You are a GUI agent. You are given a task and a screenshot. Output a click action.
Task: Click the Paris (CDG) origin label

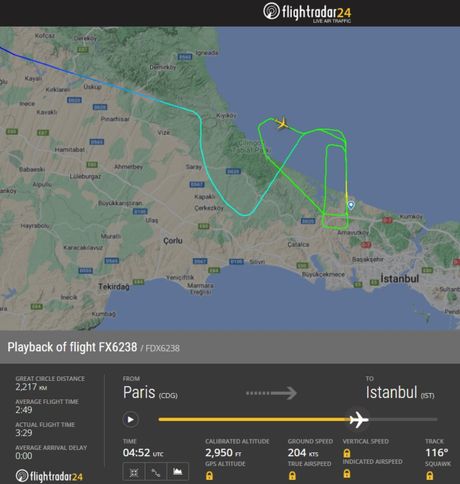tap(150, 392)
